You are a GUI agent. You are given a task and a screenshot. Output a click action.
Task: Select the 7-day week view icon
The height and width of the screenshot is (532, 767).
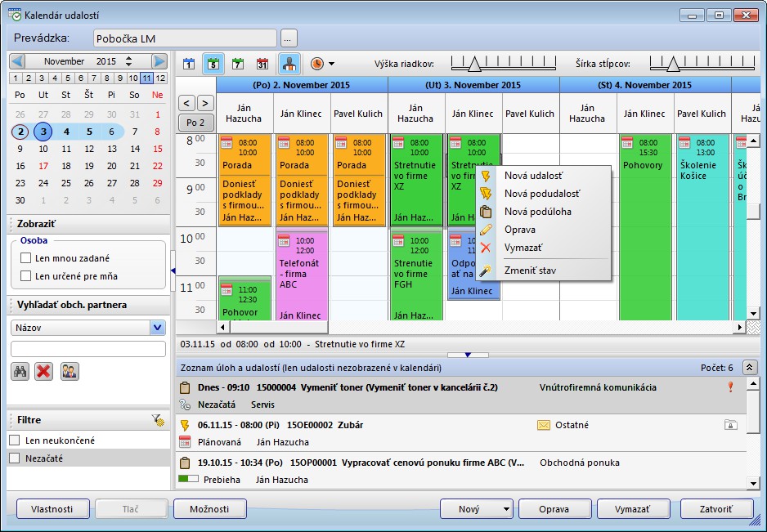coord(238,64)
